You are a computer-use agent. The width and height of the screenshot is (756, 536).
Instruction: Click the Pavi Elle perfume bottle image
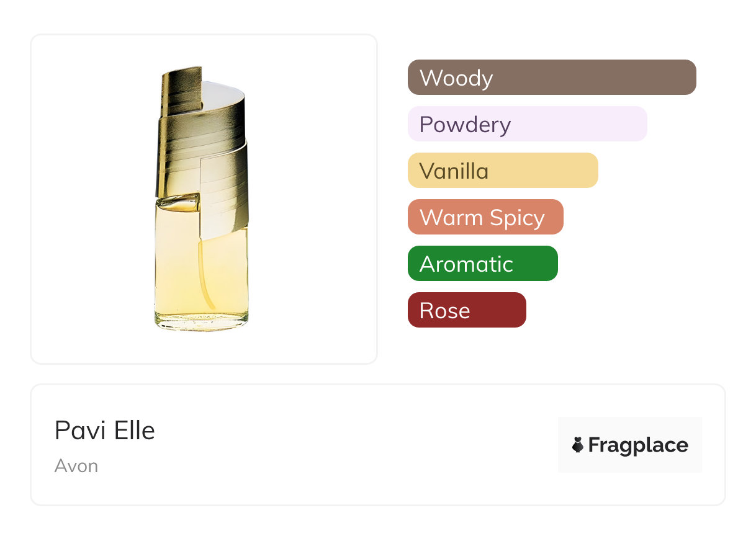(x=202, y=199)
